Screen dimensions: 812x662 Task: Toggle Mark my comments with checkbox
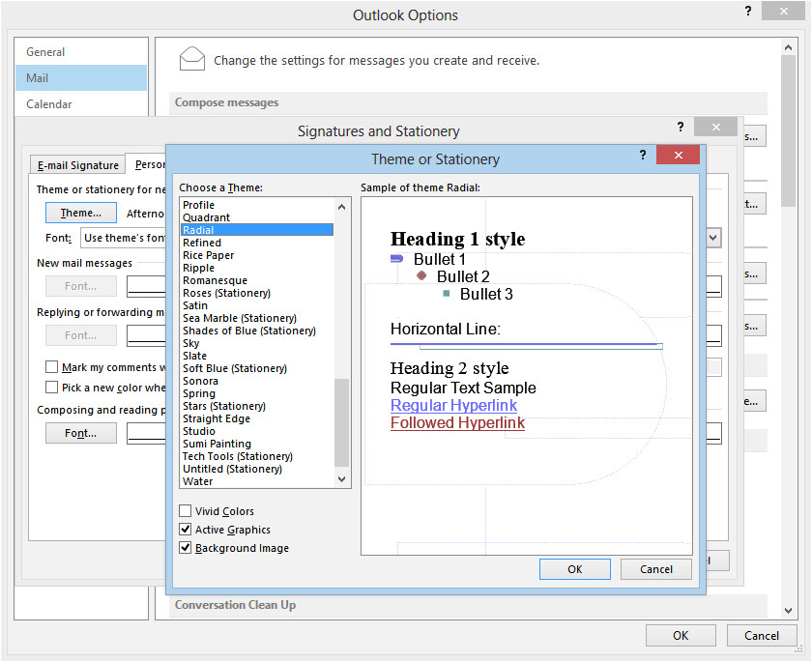pos(52,367)
